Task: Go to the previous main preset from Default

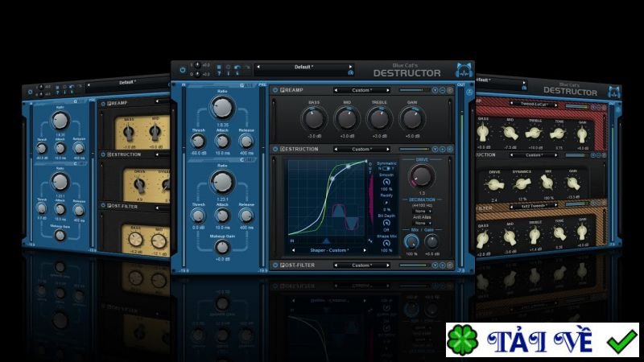Action: (x=258, y=67)
